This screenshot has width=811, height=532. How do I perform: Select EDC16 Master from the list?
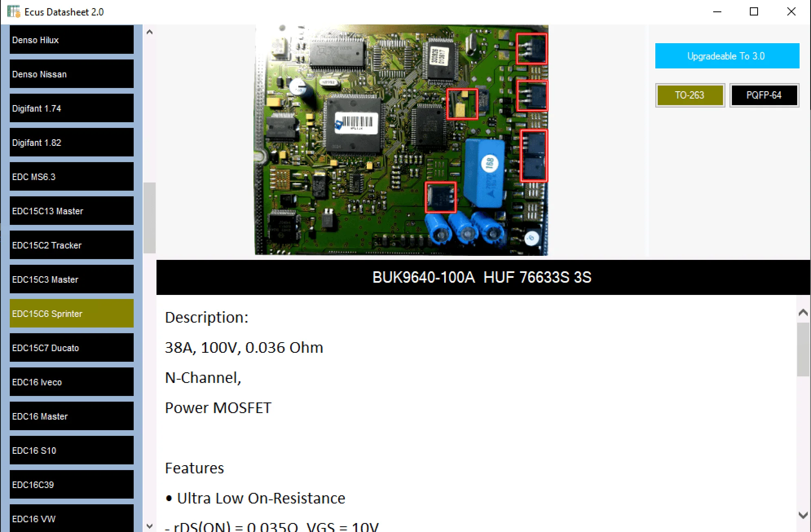[71, 416]
